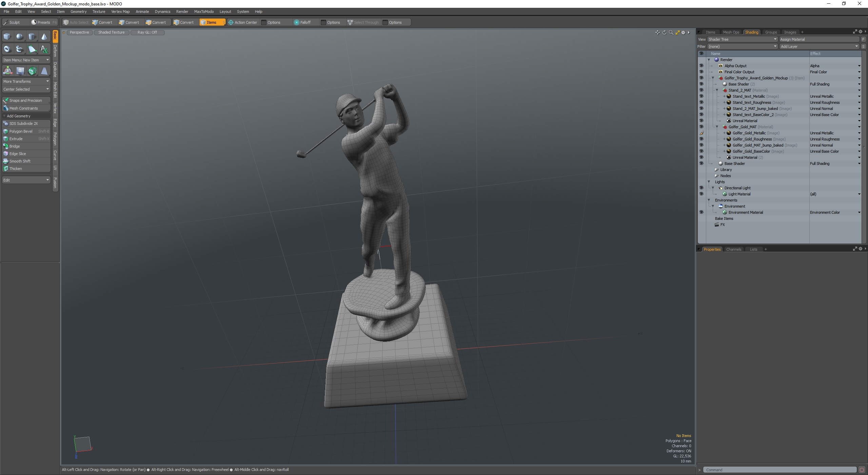Expand the Library folder
Screen dimensions: 868x475
[716, 170]
